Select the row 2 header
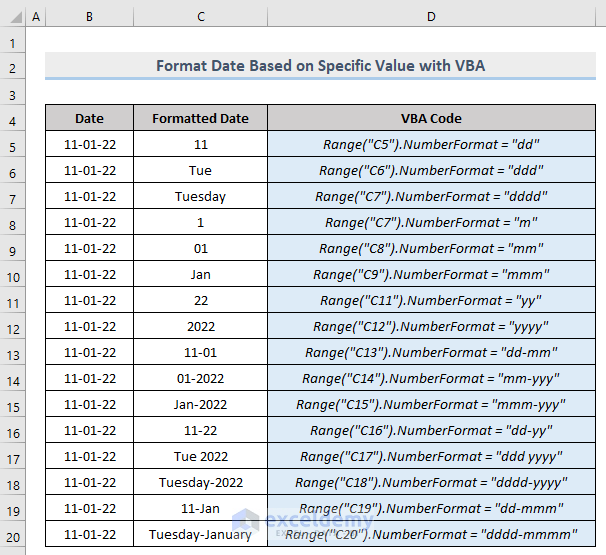The image size is (606, 555). pos(12,67)
